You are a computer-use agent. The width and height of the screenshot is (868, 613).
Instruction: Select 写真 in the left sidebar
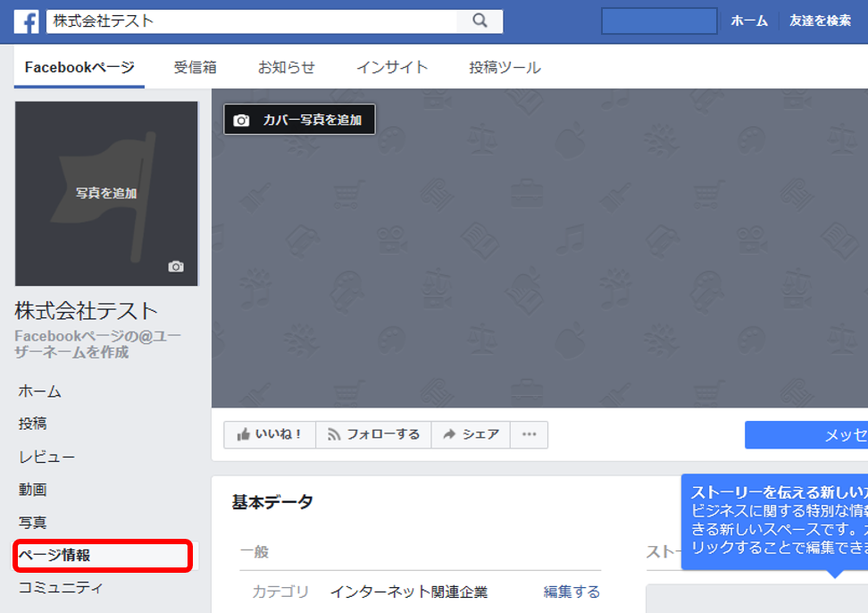[33, 522]
